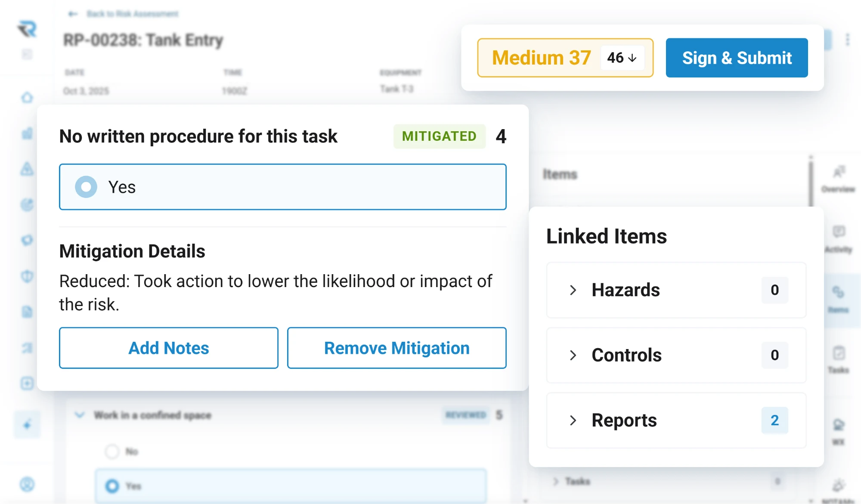Open the 46 score history dropdown
The height and width of the screenshot is (504, 861).
coord(622,58)
